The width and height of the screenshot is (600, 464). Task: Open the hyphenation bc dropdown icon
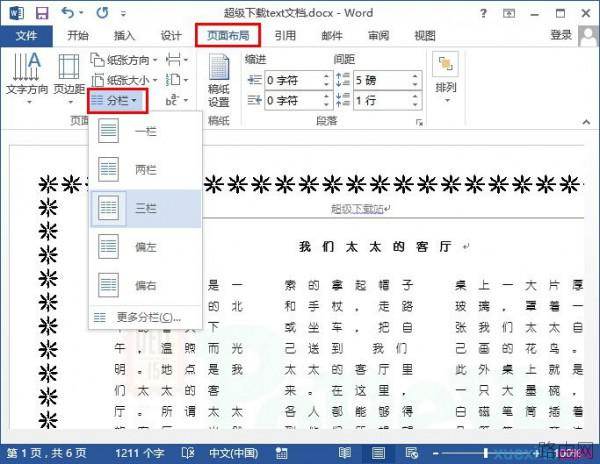[177, 100]
